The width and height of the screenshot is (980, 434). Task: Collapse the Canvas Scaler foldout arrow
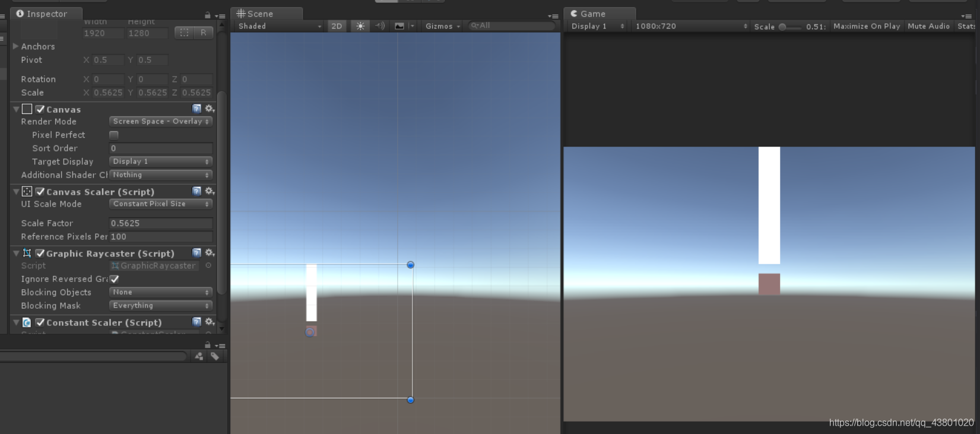tap(16, 192)
